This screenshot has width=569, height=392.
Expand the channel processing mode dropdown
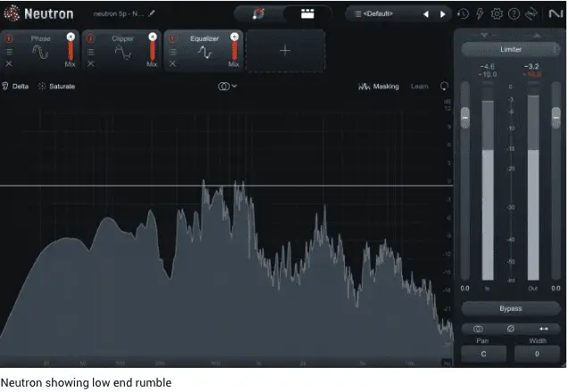(x=227, y=87)
